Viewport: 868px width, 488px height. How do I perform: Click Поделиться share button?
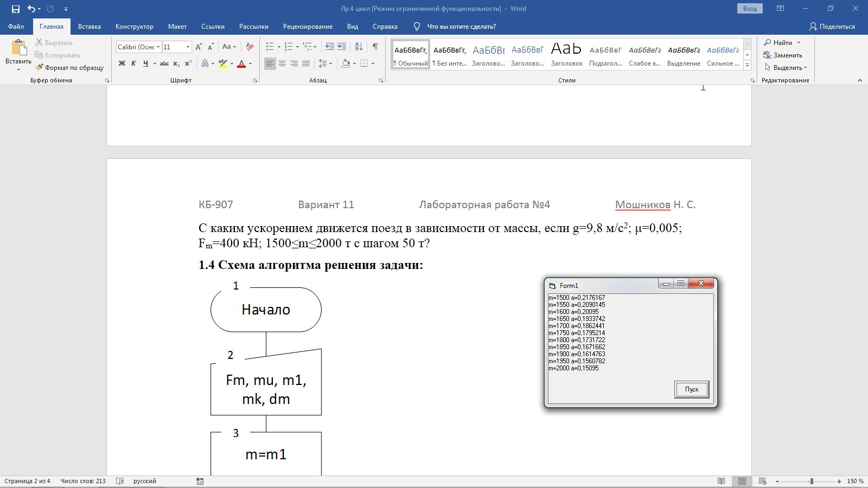pyautogui.click(x=832, y=27)
